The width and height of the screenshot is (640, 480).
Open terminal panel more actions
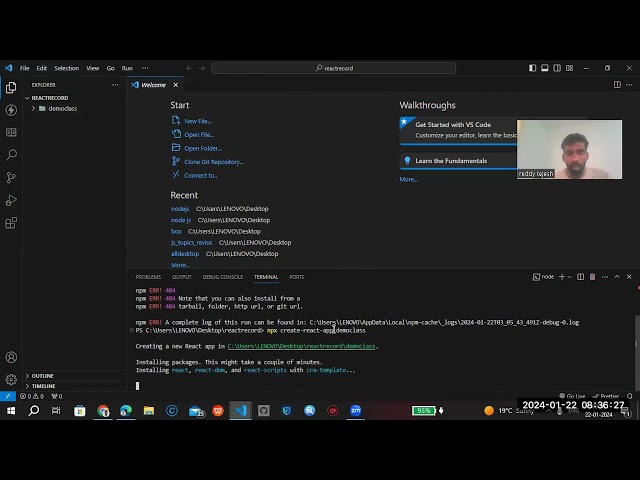click(x=605, y=277)
